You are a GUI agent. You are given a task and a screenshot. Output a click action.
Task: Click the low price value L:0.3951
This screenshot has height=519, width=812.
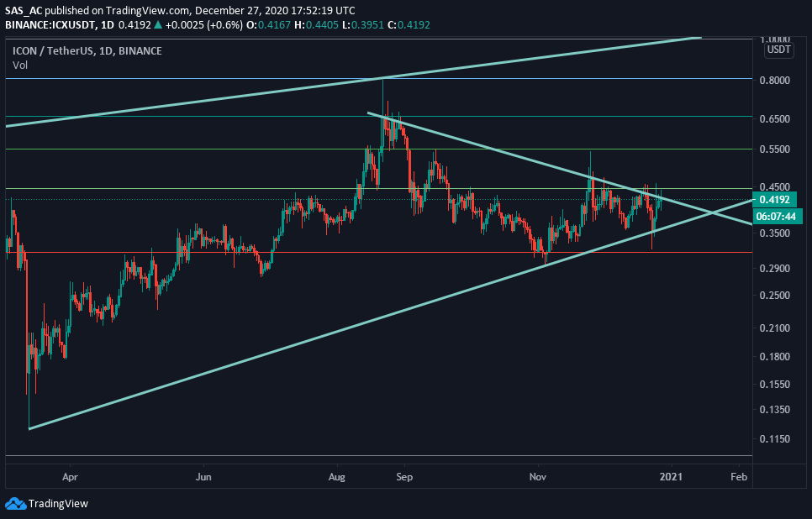click(362, 25)
